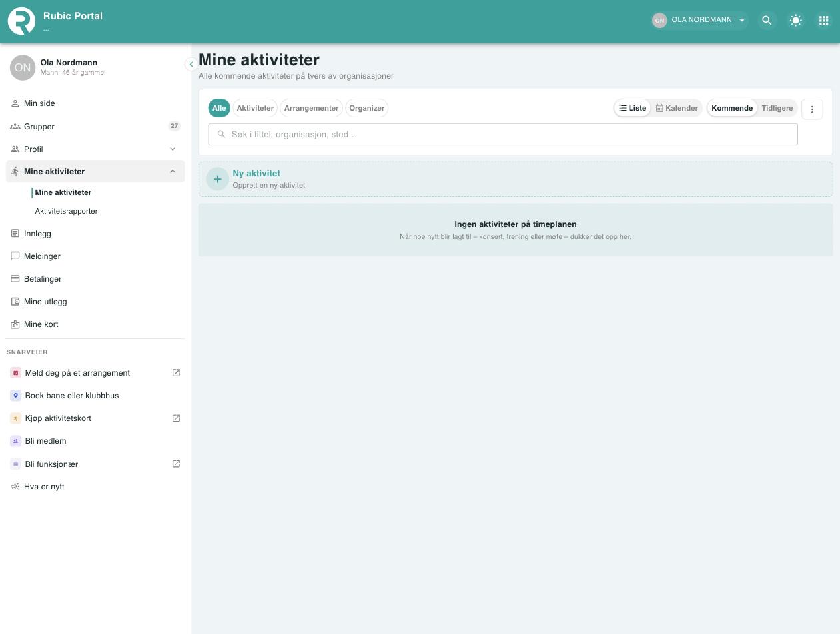Screen dimensions: 840x634
Task: Open the three-dot more options menu
Action: pyautogui.click(x=812, y=109)
